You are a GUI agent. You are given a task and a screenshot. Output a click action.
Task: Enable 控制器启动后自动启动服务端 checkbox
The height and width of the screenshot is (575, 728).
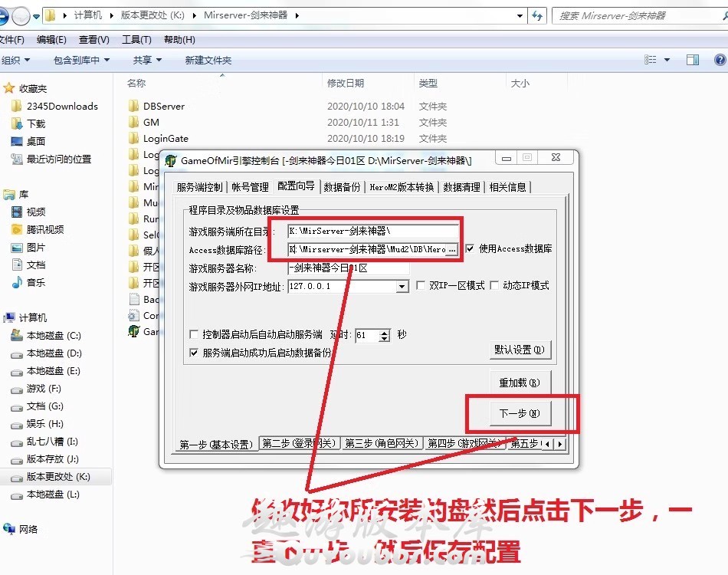click(194, 335)
